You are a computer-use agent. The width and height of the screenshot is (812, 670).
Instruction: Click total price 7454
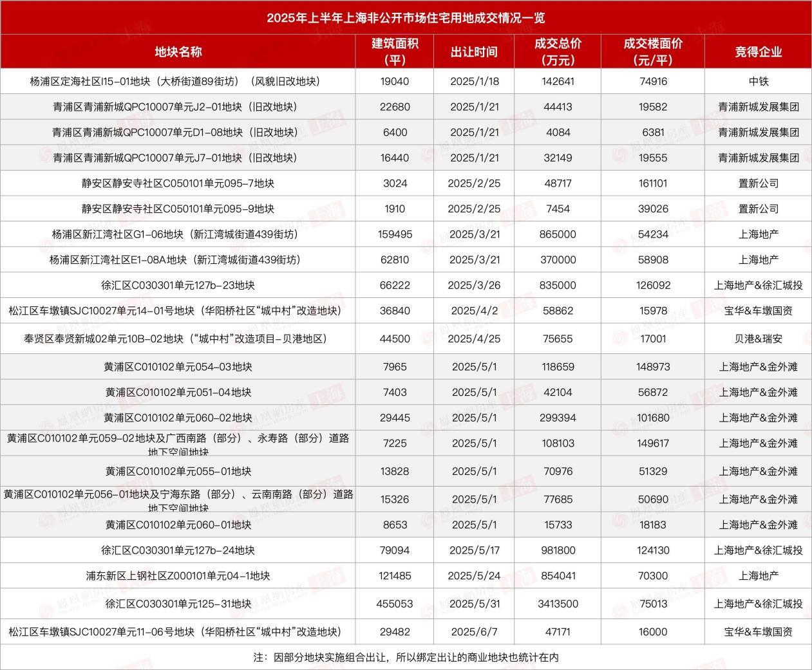click(x=558, y=209)
